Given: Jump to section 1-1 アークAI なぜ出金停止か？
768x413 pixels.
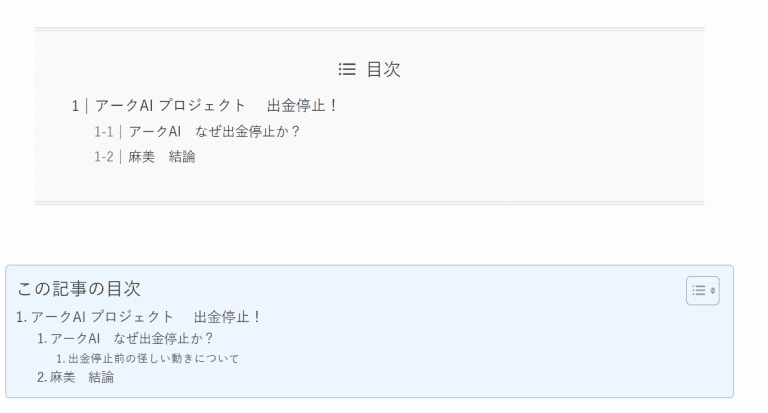Looking at the screenshot, I should tap(214, 132).
